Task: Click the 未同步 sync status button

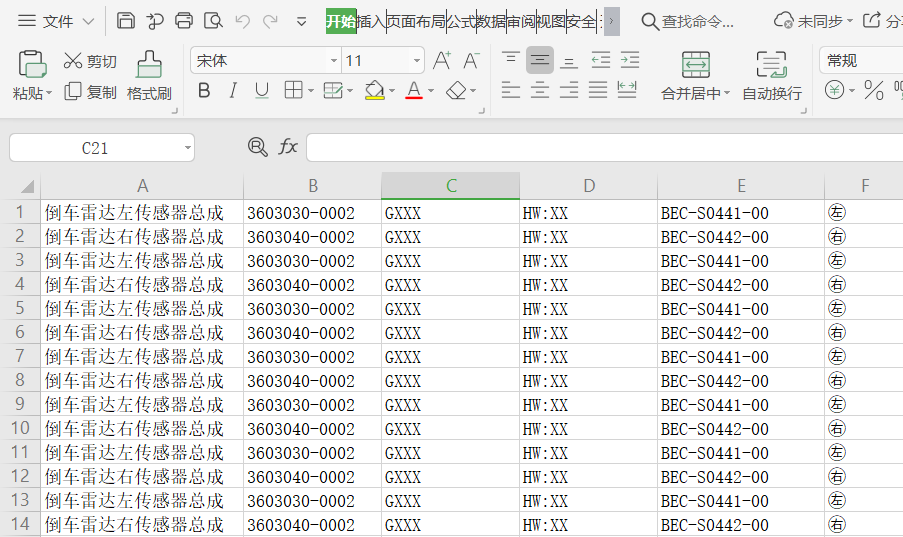Action: [x=815, y=21]
